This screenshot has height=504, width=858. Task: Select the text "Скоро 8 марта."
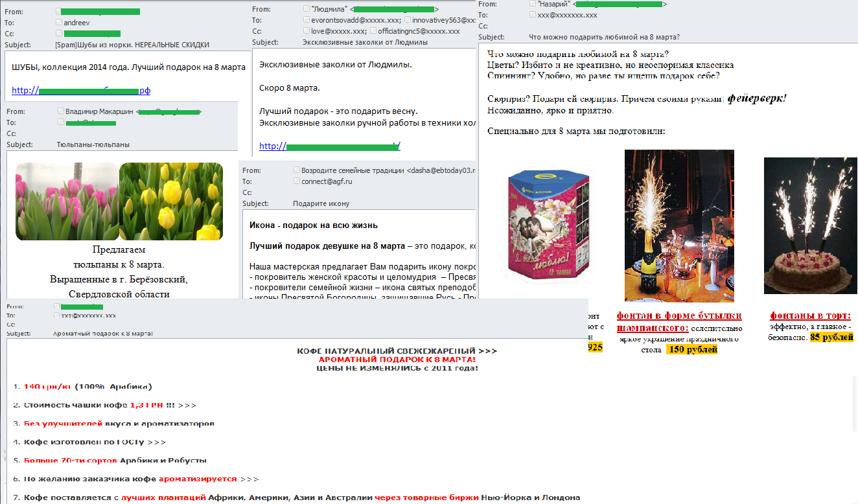[x=290, y=88]
